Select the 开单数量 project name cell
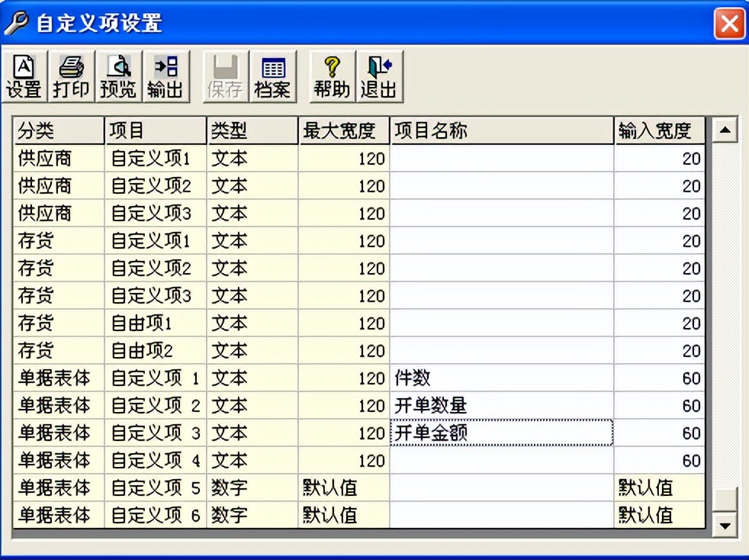Viewport: 749px width, 560px height. (500, 405)
